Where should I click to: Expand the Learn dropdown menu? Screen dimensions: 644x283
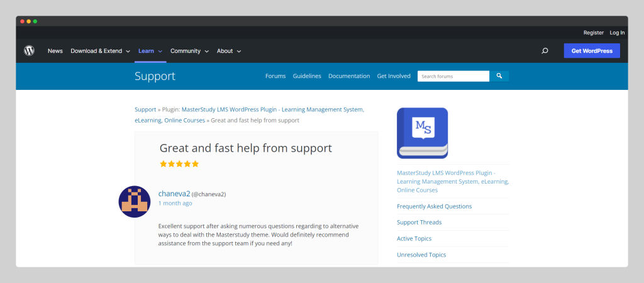click(150, 51)
